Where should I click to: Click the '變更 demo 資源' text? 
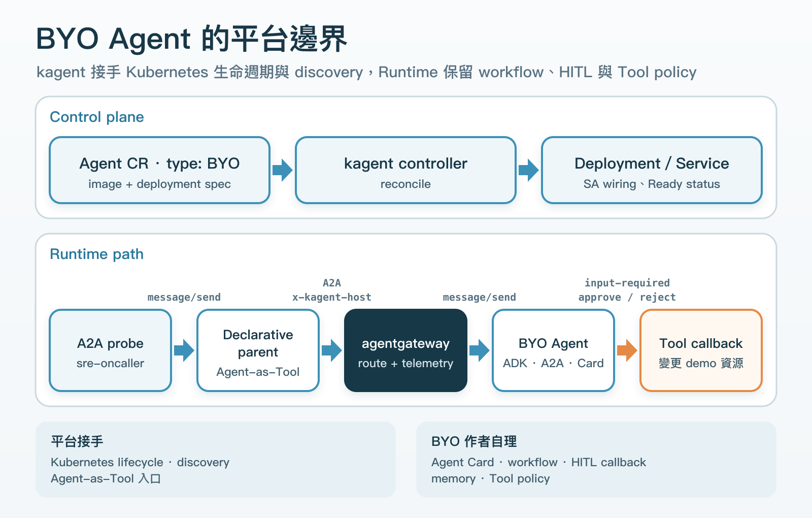coord(701,363)
